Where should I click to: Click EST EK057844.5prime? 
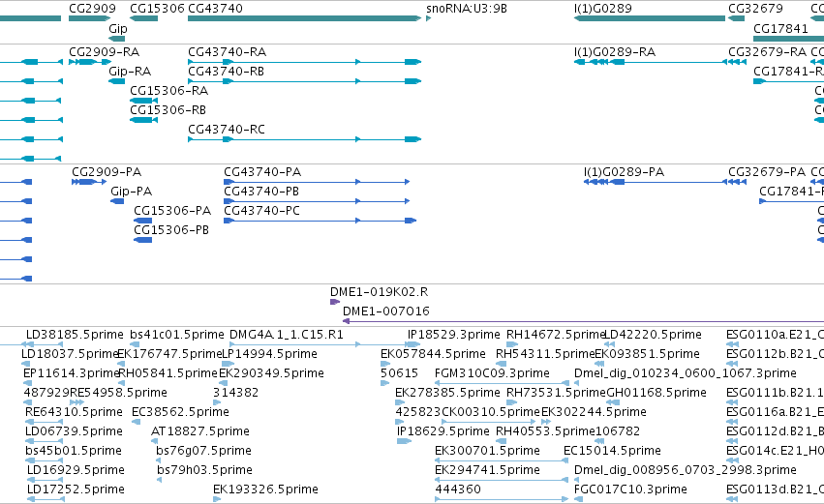433,354
